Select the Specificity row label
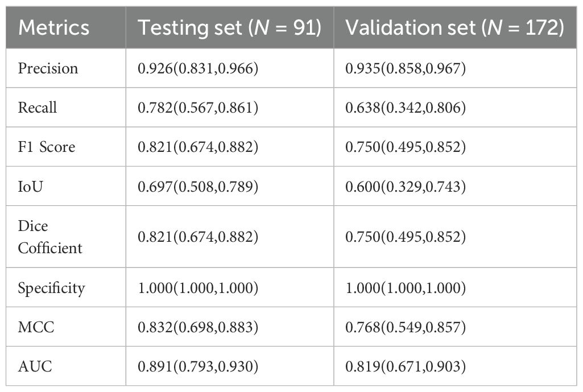Image resolution: width=583 pixels, height=392 pixels. pyautogui.click(x=51, y=288)
